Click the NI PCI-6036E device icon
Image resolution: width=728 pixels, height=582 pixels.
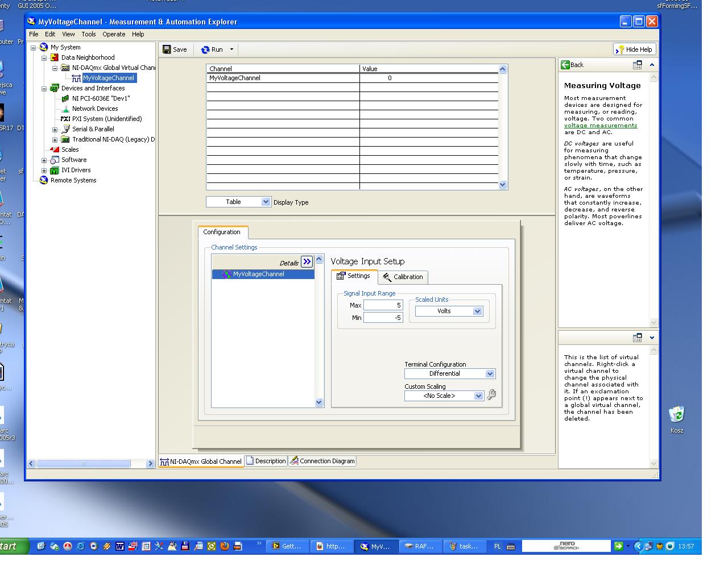pos(65,98)
